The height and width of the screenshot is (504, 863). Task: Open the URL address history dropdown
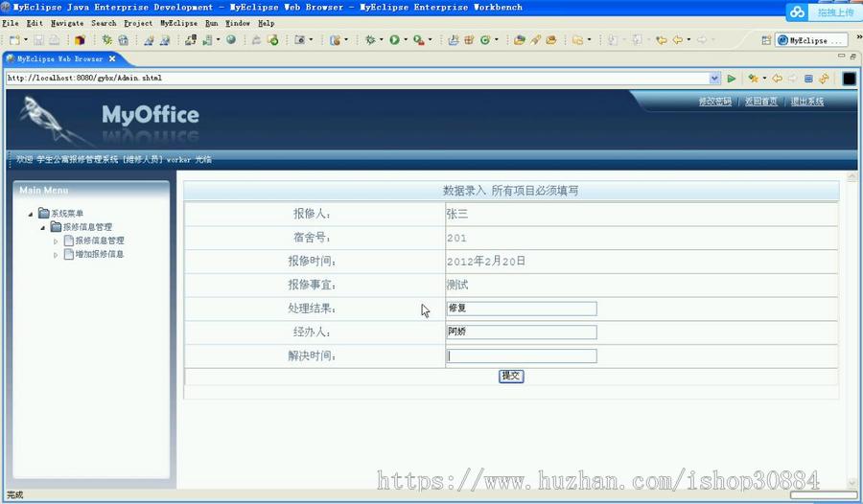(x=714, y=79)
